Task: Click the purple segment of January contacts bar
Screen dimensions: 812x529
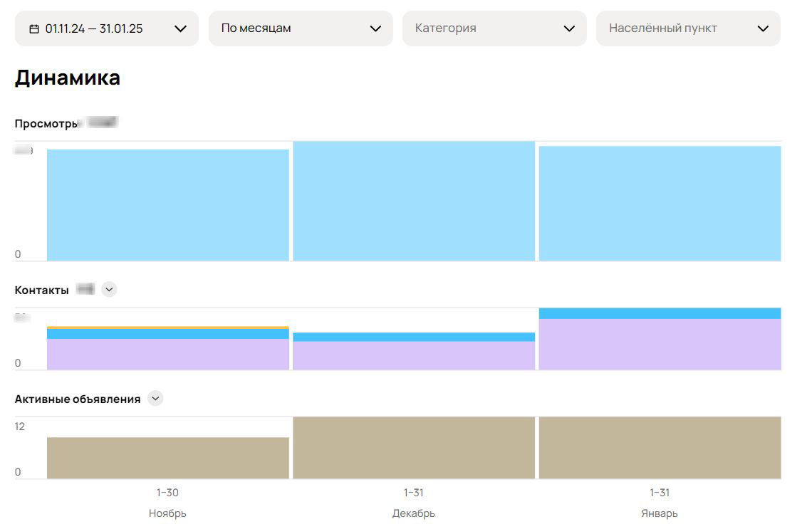Action: (660, 344)
